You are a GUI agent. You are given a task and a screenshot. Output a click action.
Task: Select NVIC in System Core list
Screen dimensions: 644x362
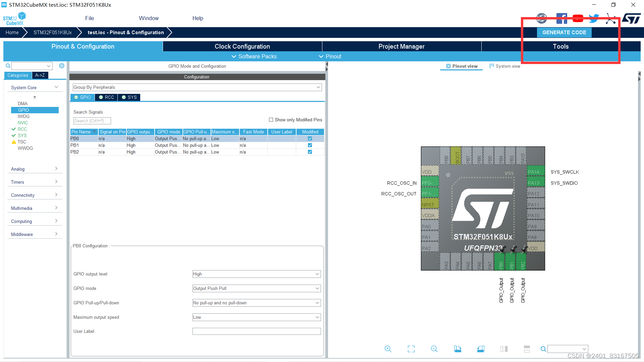pyautogui.click(x=23, y=123)
